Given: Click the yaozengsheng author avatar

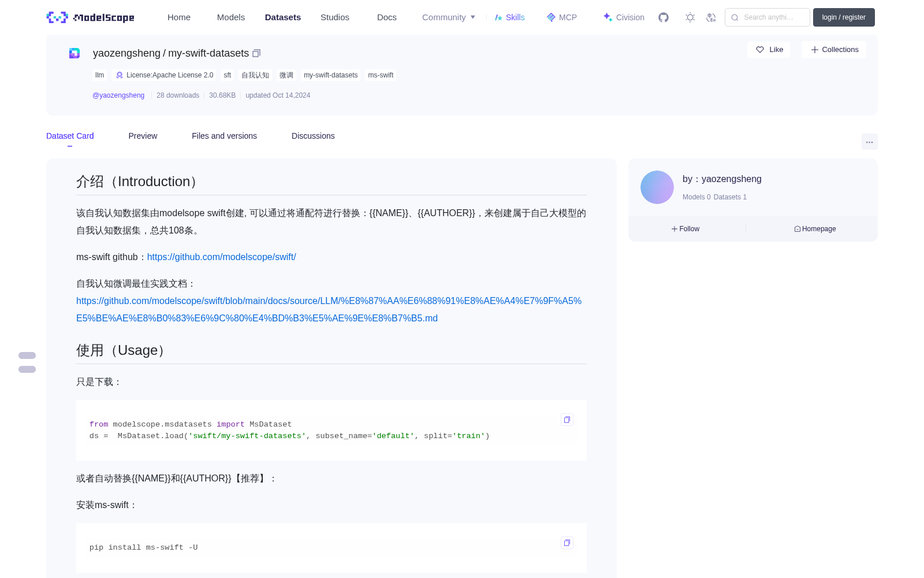Looking at the screenshot, I should (x=657, y=187).
